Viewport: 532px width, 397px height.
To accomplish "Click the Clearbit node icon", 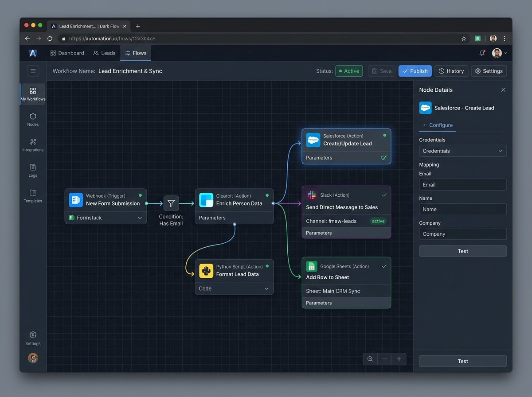I will click(x=206, y=200).
